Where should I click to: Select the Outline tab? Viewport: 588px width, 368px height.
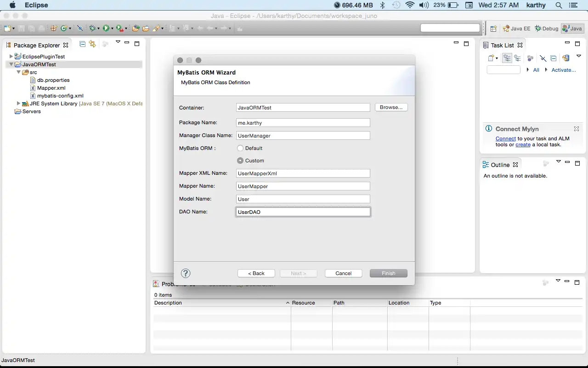tap(500, 165)
